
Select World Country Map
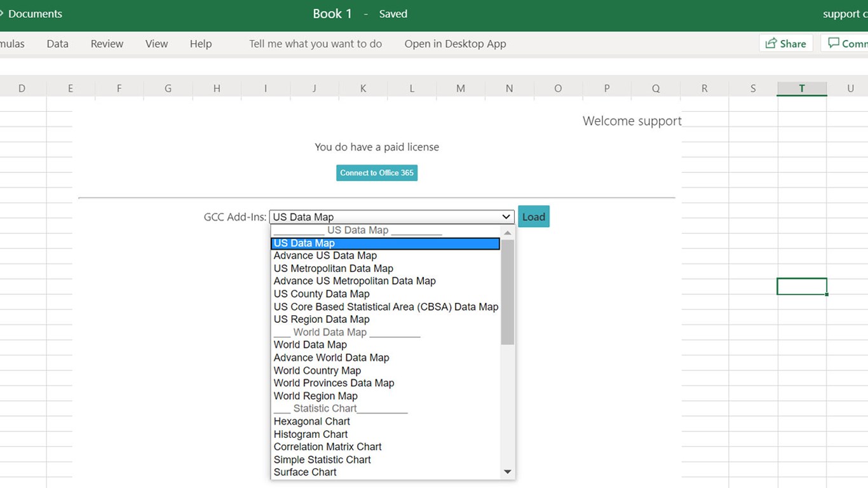[386, 370]
